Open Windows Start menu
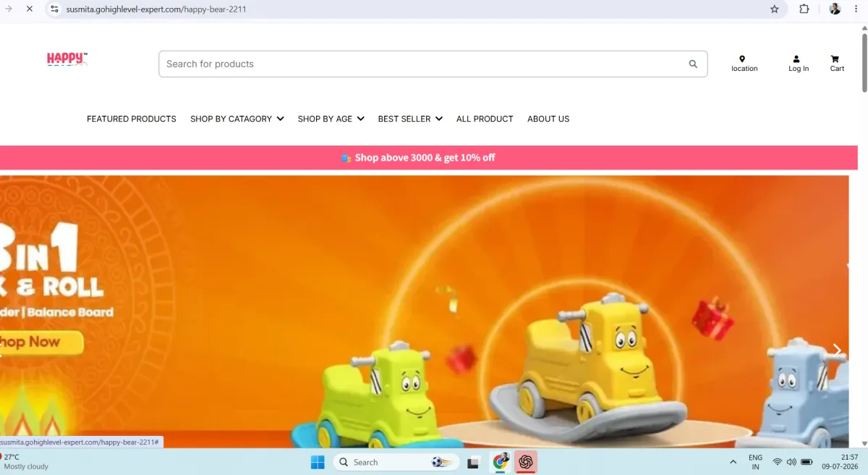This screenshot has width=868, height=475. coord(318,462)
